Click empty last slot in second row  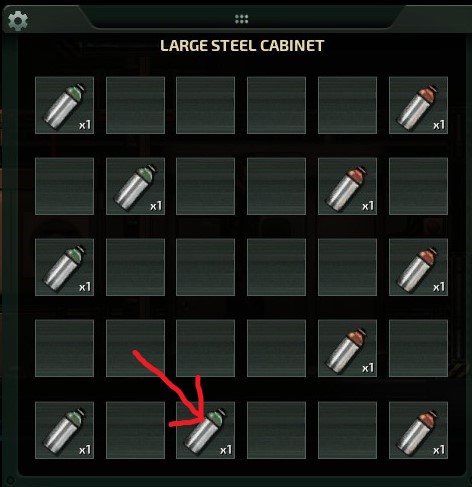click(x=418, y=186)
